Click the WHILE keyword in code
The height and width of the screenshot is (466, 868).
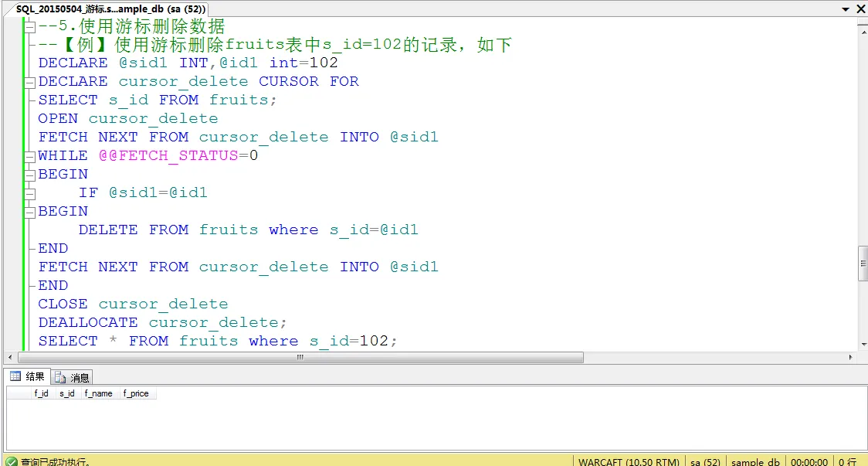[63, 155]
